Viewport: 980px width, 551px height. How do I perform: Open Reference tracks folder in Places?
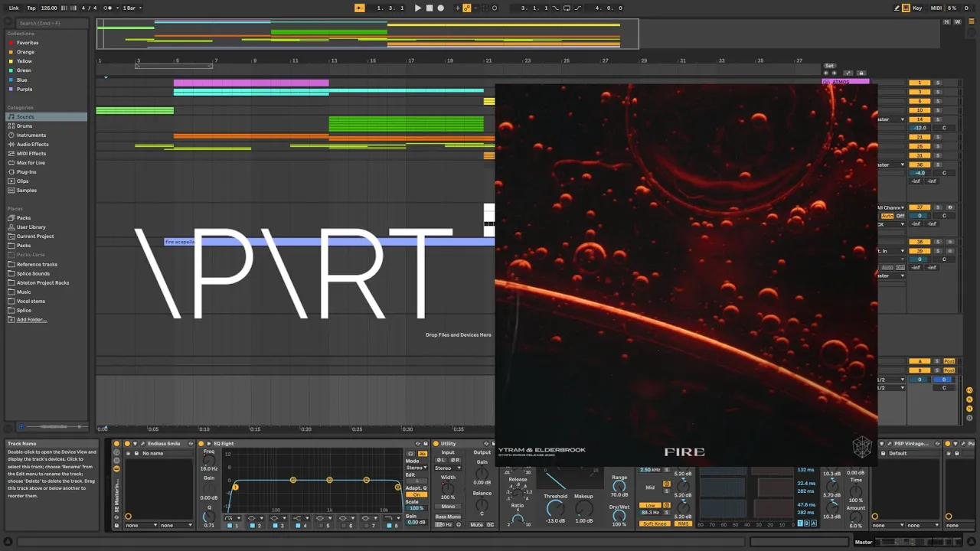37,264
